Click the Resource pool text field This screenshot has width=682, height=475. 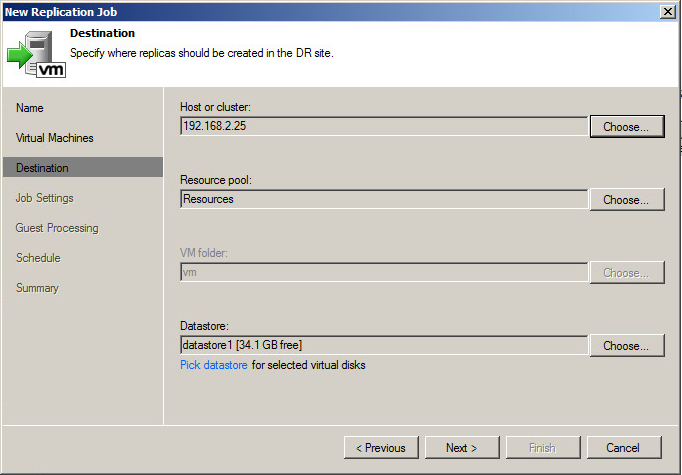click(x=384, y=199)
